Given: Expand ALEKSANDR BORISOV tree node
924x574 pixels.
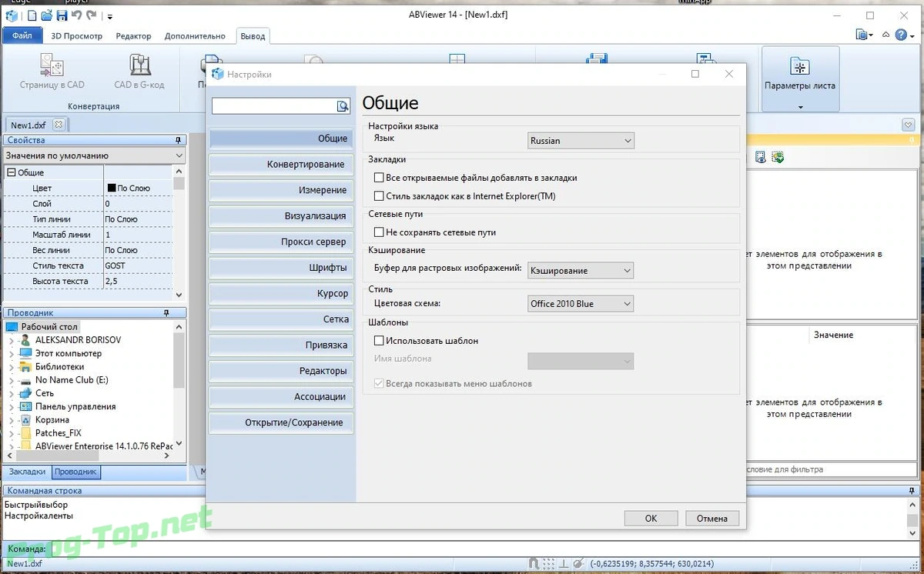Looking at the screenshot, I should (x=12, y=340).
